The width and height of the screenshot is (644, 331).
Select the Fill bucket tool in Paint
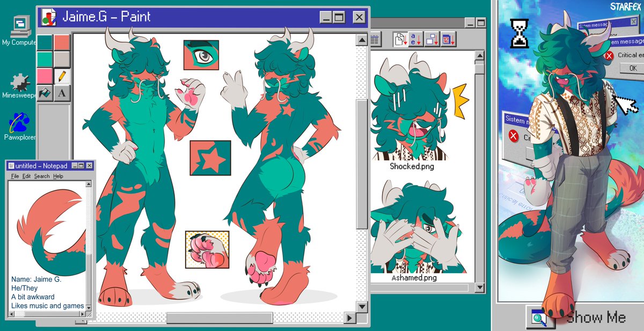(x=45, y=93)
